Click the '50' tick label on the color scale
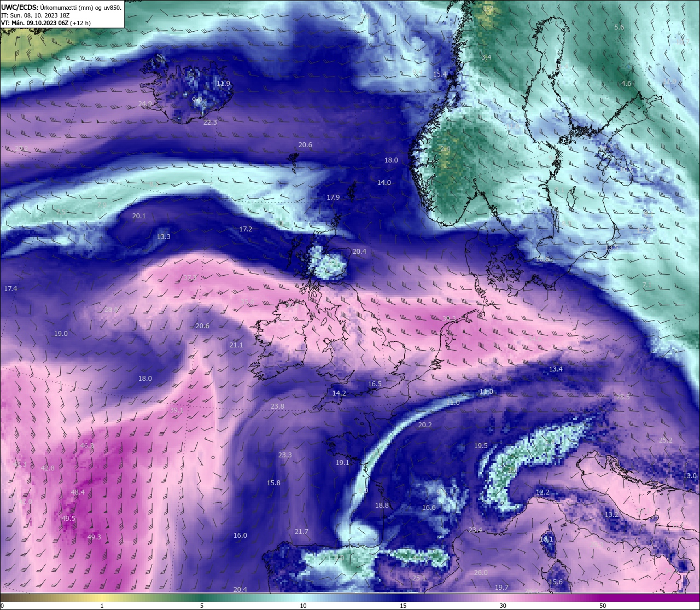The image size is (700, 610). click(x=602, y=606)
